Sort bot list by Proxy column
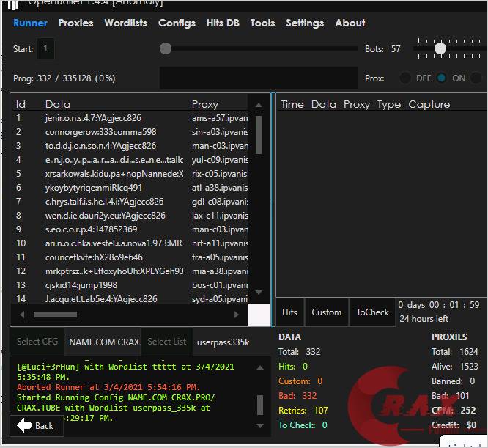Viewport: 488px width, 448px height. coord(204,104)
